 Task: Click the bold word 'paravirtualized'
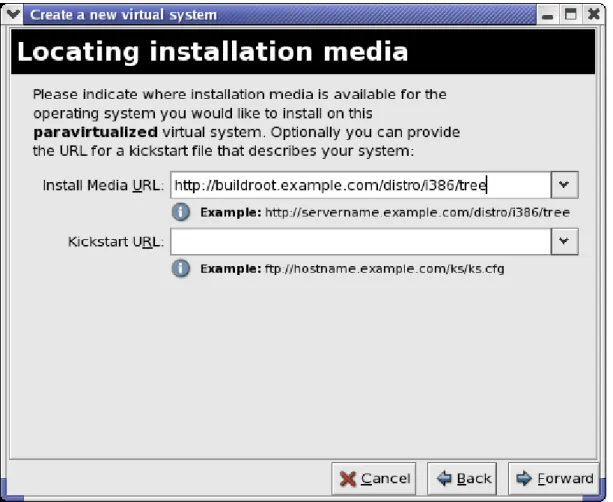95,132
